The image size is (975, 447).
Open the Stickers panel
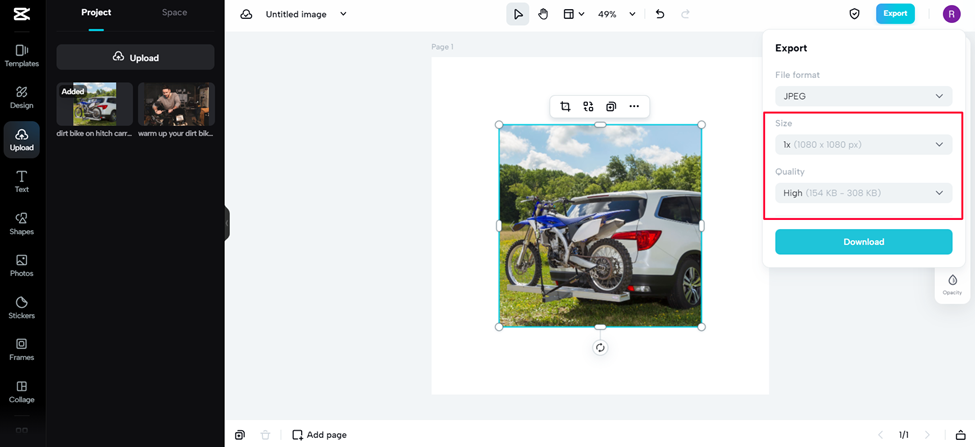point(22,308)
